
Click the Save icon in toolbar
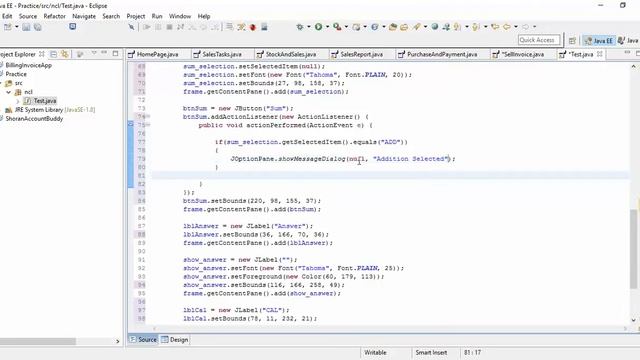click(x=26, y=27)
